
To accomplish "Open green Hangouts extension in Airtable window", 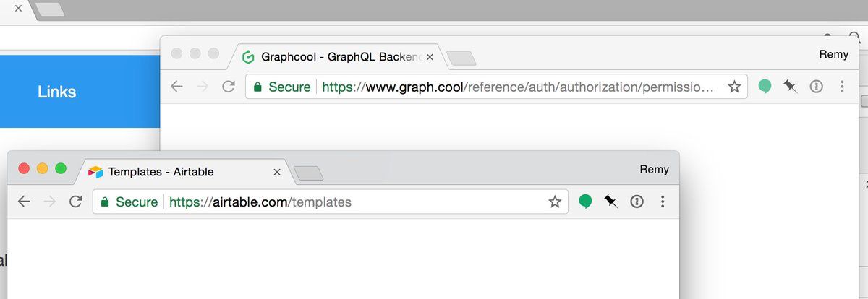I will tap(585, 201).
